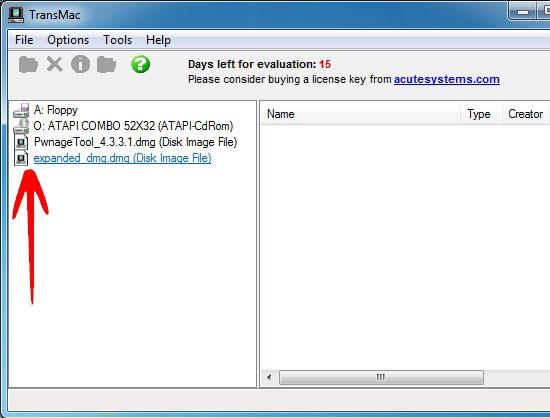Click the green question mark help icon
The width and height of the screenshot is (550, 418).
tap(140, 65)
